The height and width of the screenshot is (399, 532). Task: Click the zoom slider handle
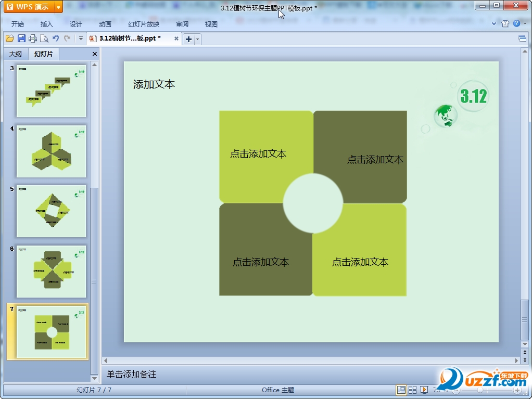point(480,391)
